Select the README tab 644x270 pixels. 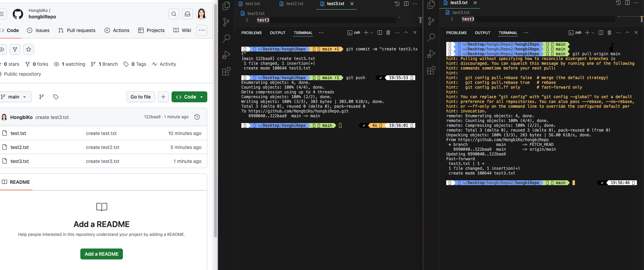click(x=16, y=182)
